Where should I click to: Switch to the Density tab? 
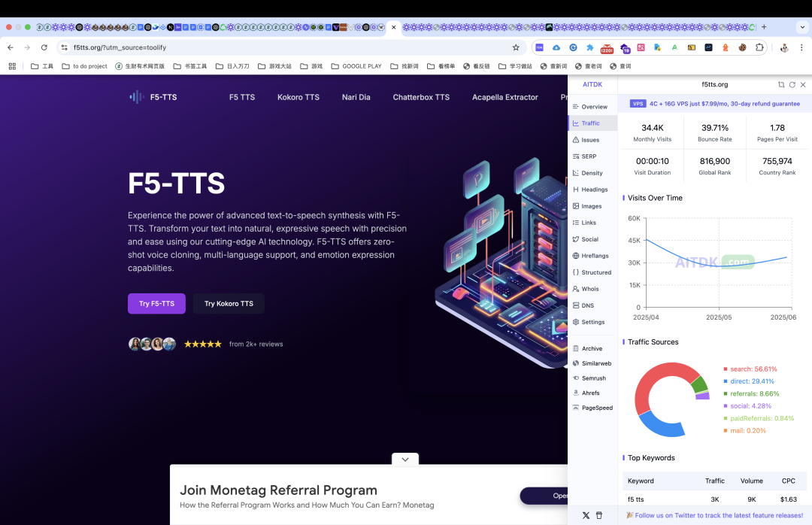click(x=592, y=173)
